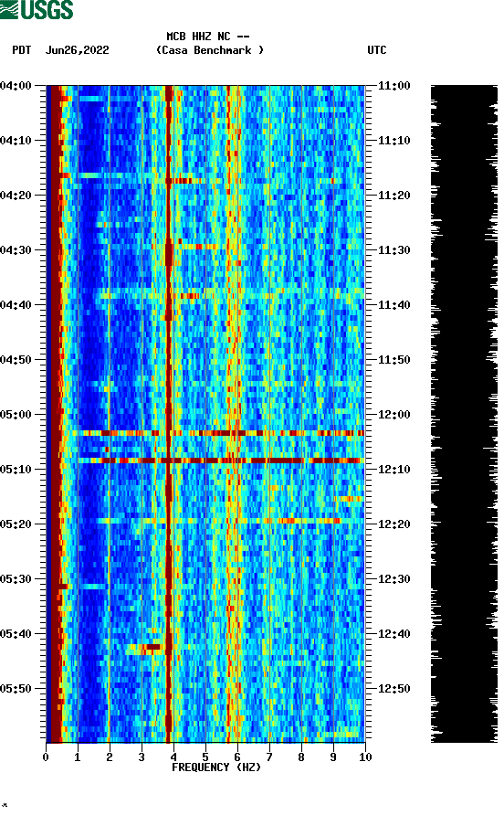504x815 pixels.
Task: Click the frequency axis tick label 0
Action: [46, 757]
